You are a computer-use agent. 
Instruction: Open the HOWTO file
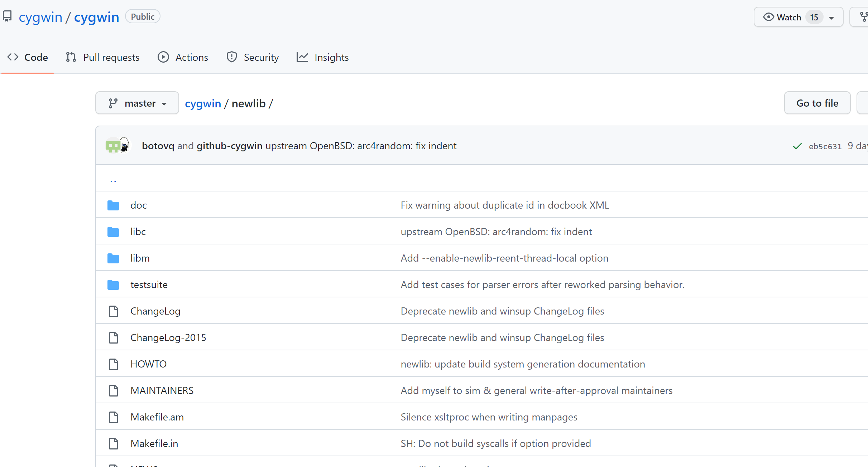pyautogui.click(x=149, y=364)
